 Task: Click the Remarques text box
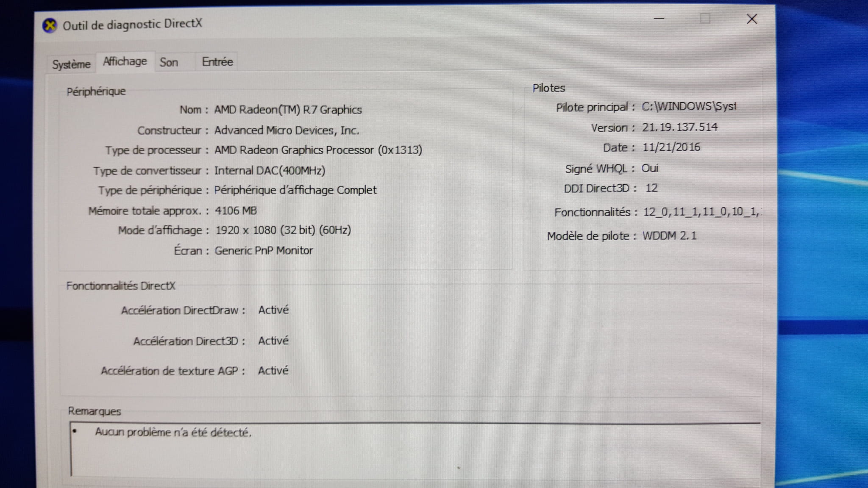point(415,449)
